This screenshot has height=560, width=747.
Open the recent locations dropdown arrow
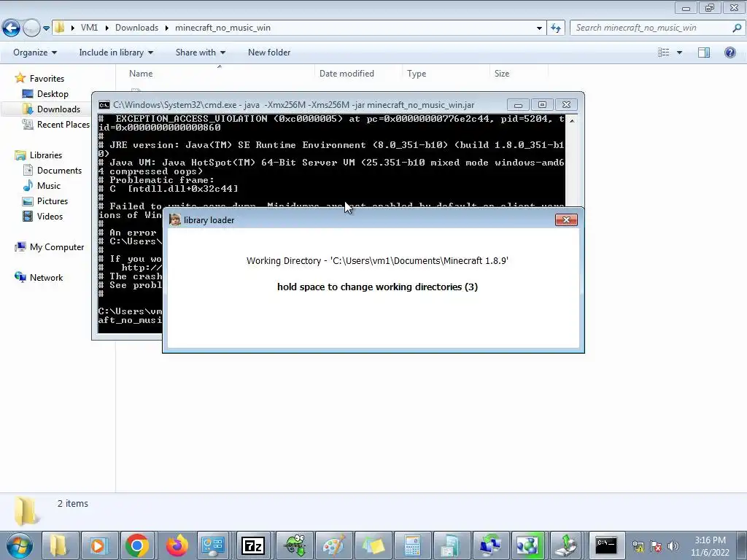pos(46,28)
